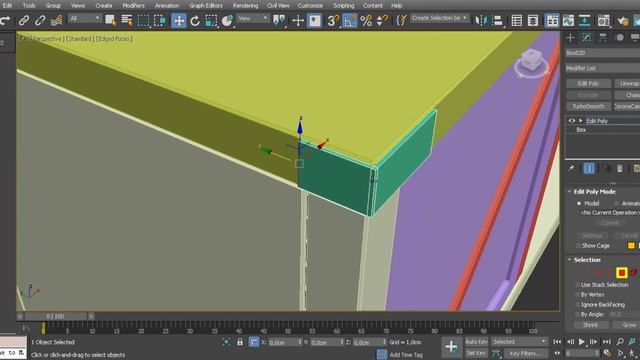
Task: Open the Rendering menu
Action: [245, 6]
